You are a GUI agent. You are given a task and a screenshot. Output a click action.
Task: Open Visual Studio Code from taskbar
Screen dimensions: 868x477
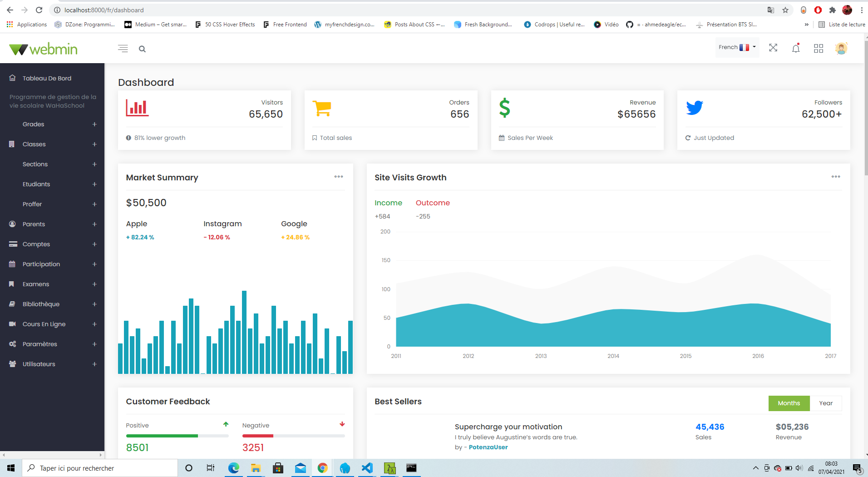point(367,468)
